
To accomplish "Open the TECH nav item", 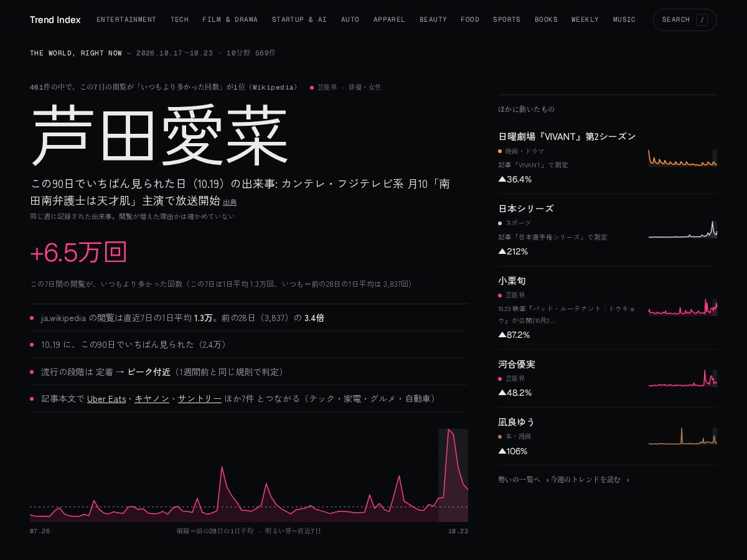I will (179, 20).
